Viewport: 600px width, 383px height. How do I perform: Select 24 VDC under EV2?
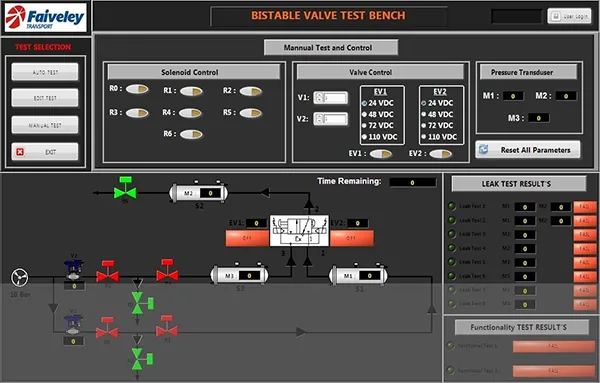click(437, 103)
